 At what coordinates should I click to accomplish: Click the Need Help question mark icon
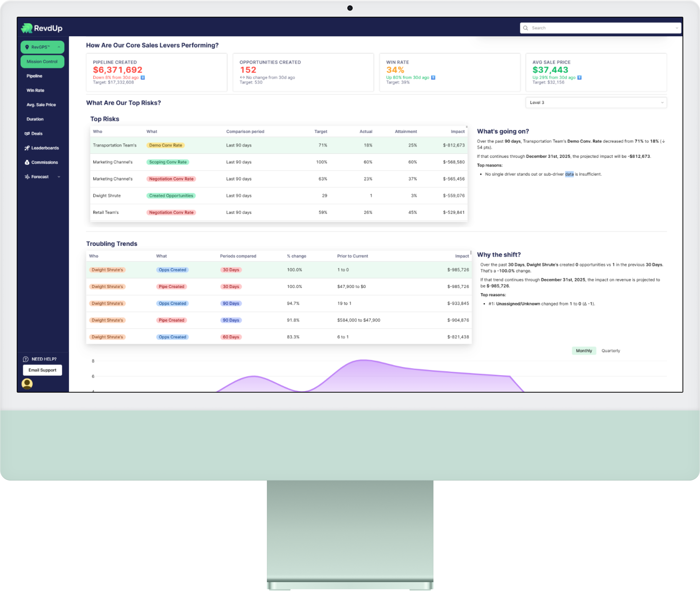tap(26, 359)
